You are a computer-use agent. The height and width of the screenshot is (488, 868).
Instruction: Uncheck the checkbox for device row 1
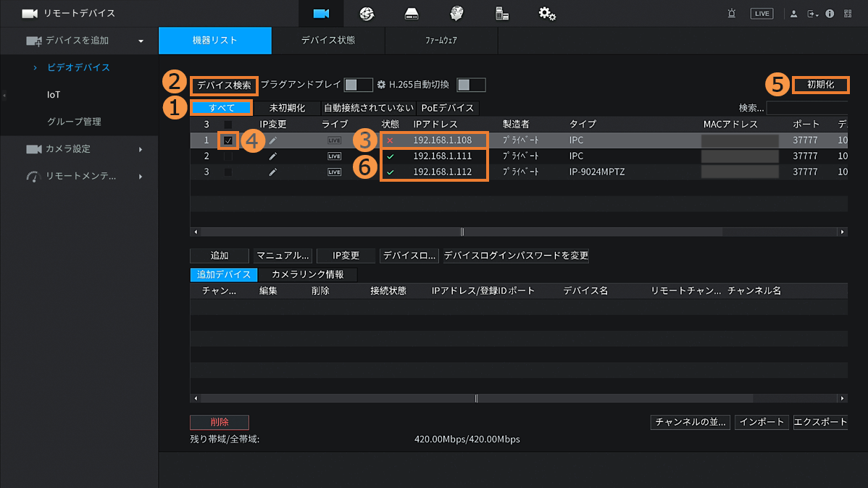tap(228, 140)
